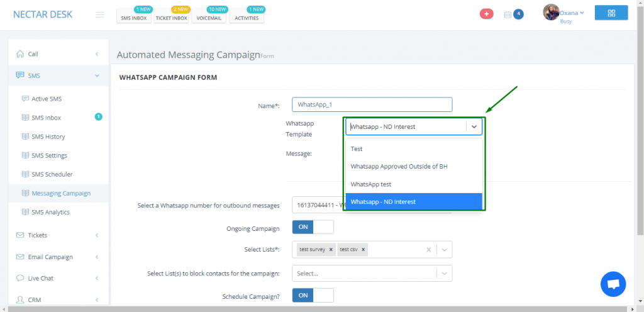
Task: Choose Whatsapp Approved Outside of BH
Action: (414, 166)
